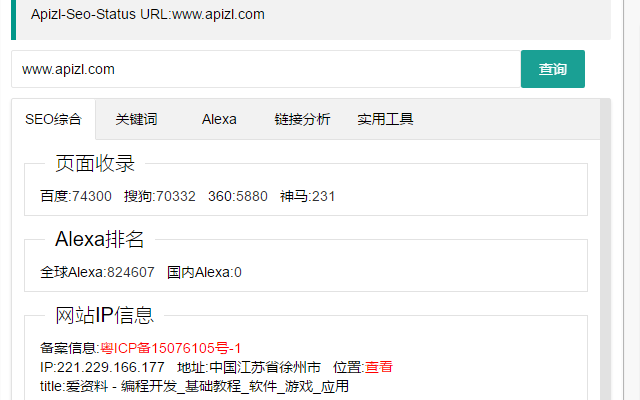Open the 实用工具 tab
This screenshot has height=400, width=640.
tap(385, 119)
